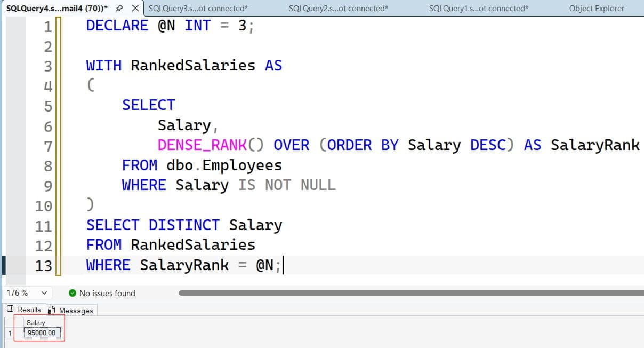The height and width of the screenshot is (348, 644).
Task: Switch to the SQLQuery2 tab
Action: 338,9
